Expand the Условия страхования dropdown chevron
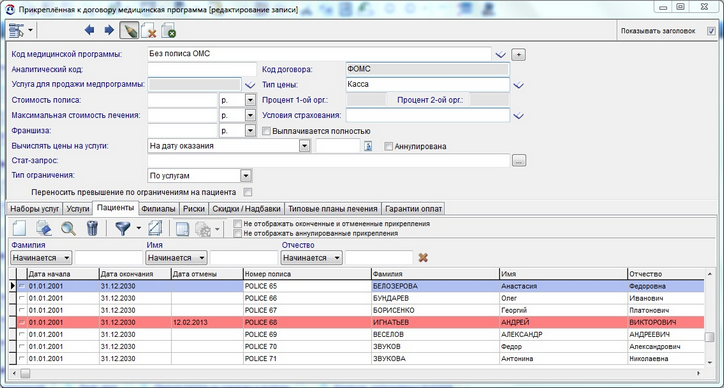Image resolution: width=724 pixels, height=388 pixels. tap(519, 115)
